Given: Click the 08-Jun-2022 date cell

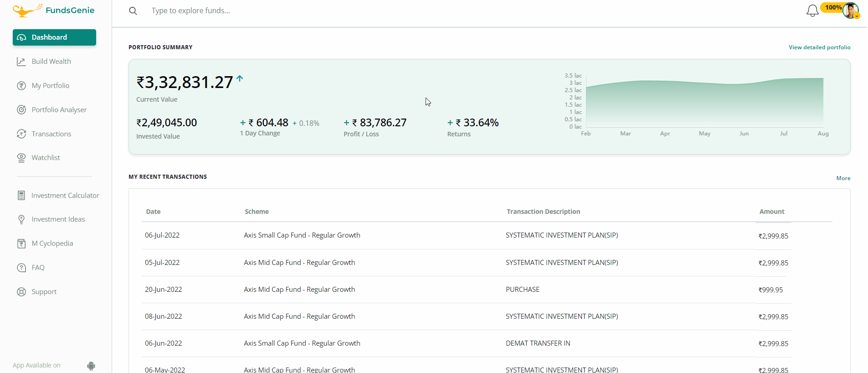Looking at the screenshot, I should click(163, 316).
